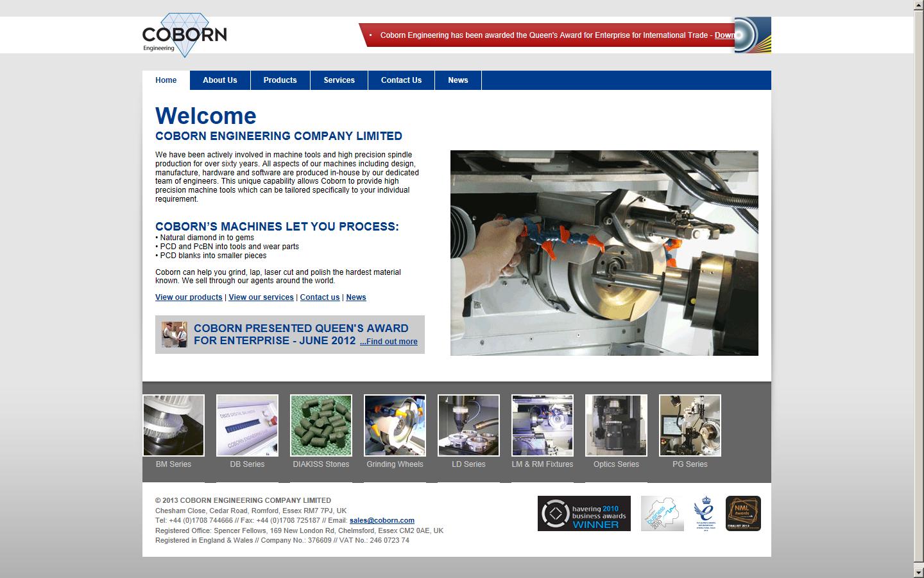Click the scrollbar down arrow
924x578 pixels.
point(919,572)
